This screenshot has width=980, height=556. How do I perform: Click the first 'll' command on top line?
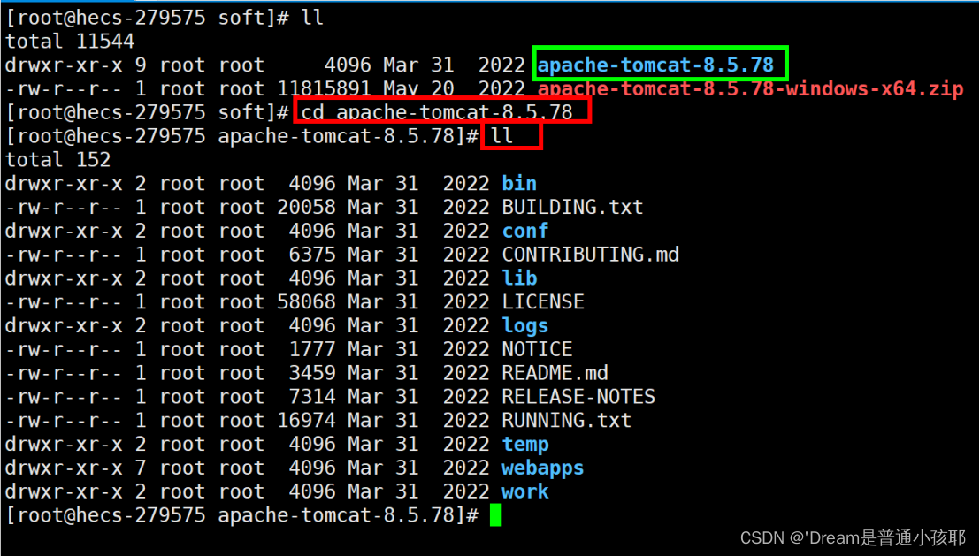point(312,18)
